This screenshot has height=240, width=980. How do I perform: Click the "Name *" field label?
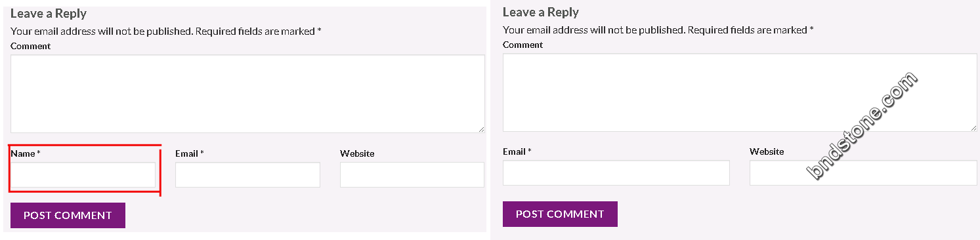[x=26, y=153]
